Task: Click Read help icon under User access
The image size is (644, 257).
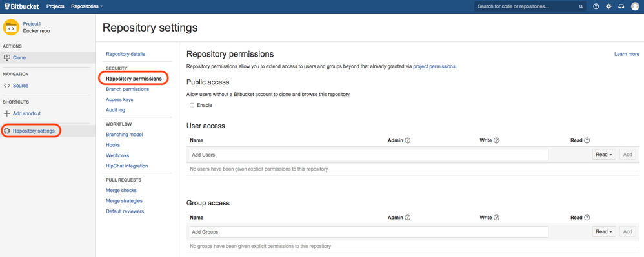Action: 587,140
